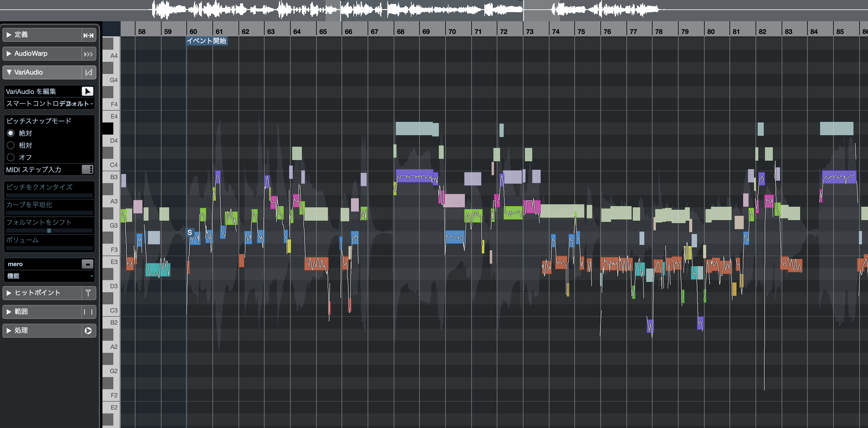
Task: Click the フォルマントをシフト slider handle
Action: [x=49, y=231]
